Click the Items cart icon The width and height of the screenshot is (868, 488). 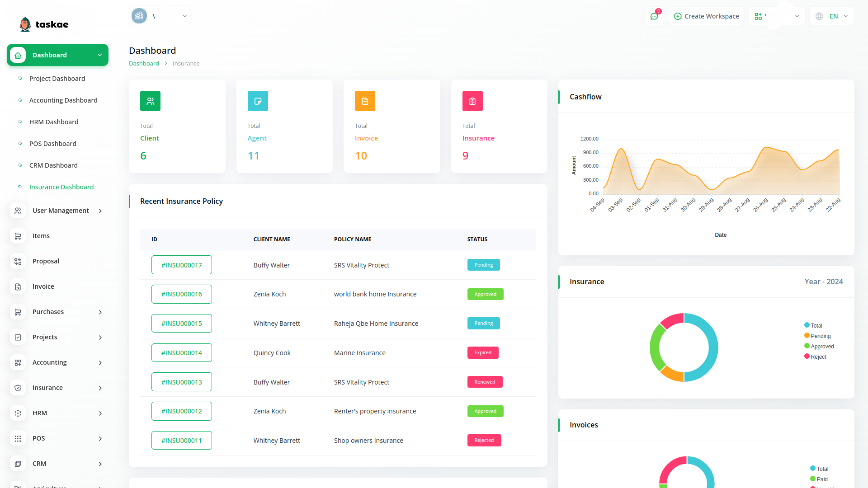point(18,236)
